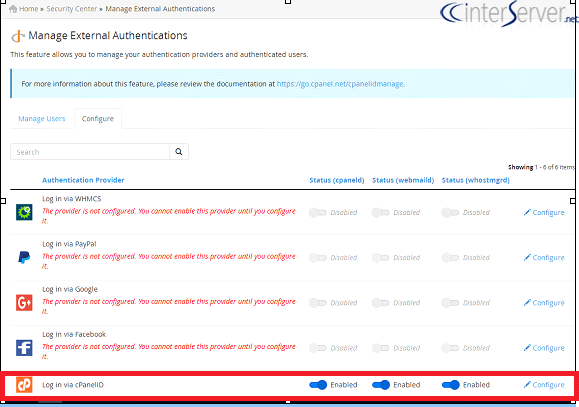Sort by Status (webmaild) column

point(403,180)
